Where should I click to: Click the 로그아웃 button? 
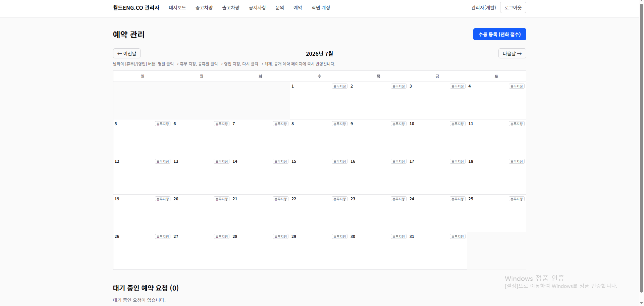(513, 7)
